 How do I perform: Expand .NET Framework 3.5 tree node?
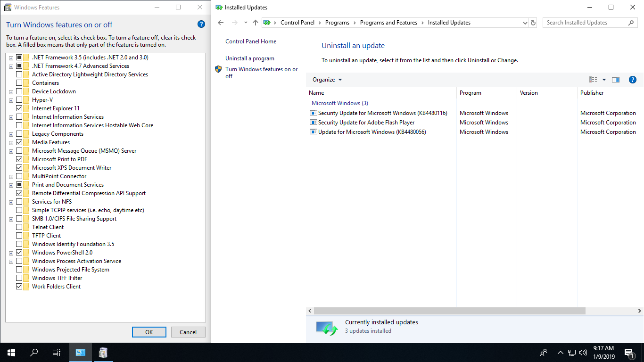[x=11, y=58]
